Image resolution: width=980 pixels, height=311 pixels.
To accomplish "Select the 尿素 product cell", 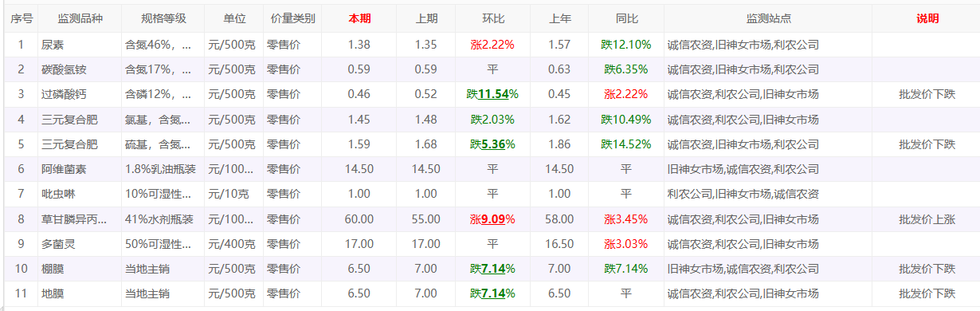I will pos(53,45).
